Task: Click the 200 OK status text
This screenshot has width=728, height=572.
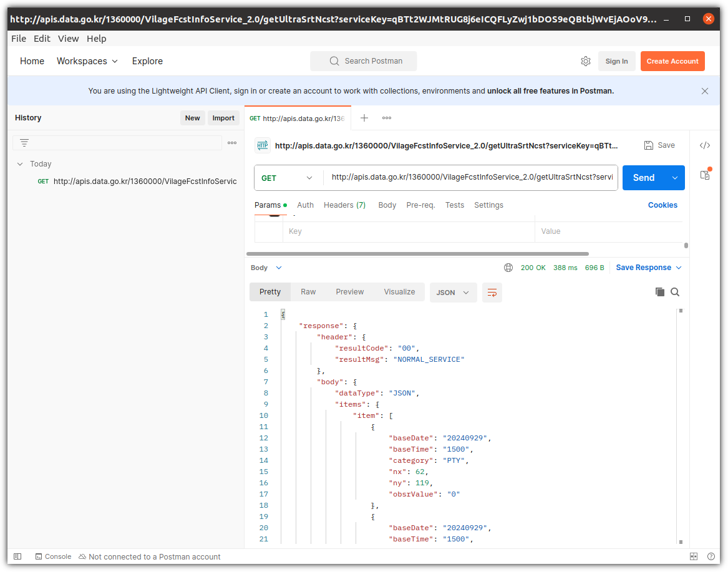Action: point(533,268)
